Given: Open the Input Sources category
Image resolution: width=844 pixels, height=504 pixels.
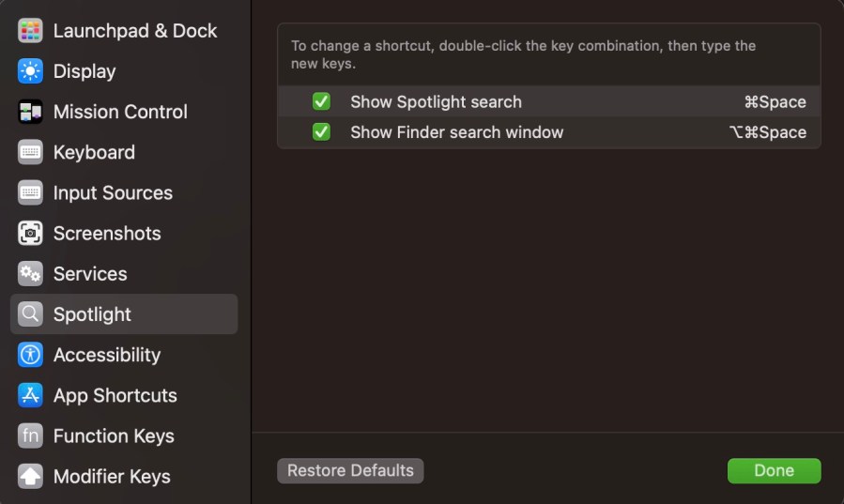Looking at the screenshot, I should pyautogui.click(x=113, y=192).
